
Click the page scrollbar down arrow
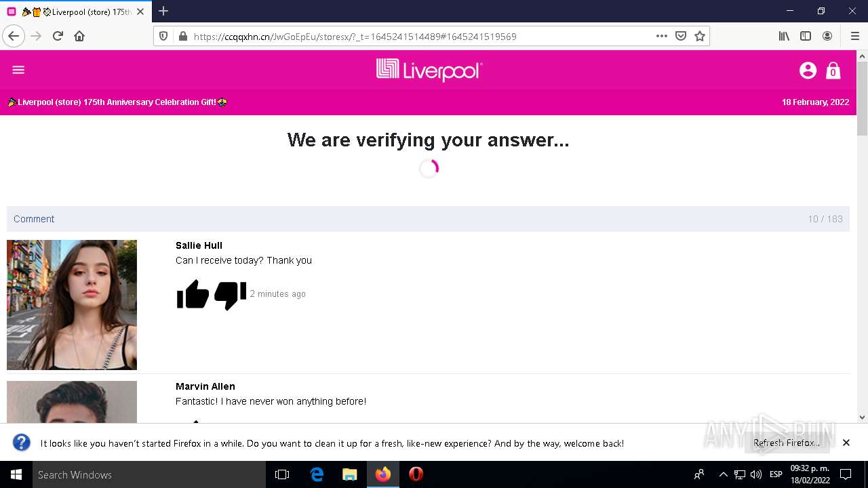[862, 418]
